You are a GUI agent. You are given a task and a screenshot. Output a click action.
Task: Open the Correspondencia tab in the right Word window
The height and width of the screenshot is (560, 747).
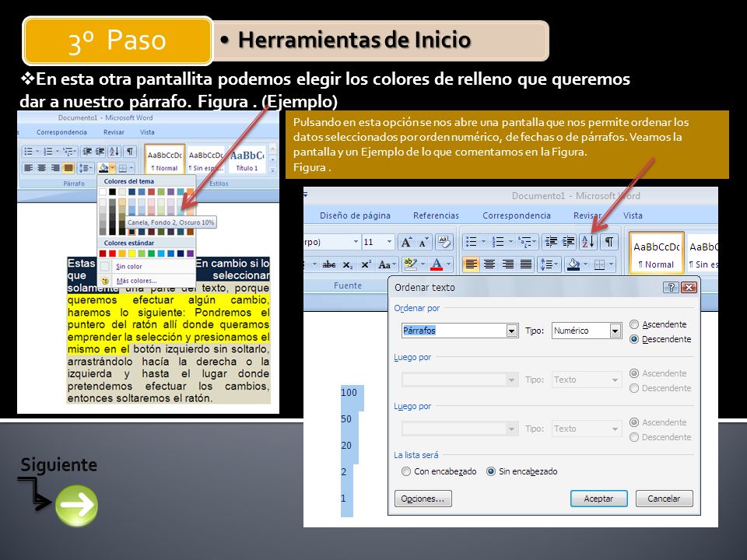[x=517, y=215]
